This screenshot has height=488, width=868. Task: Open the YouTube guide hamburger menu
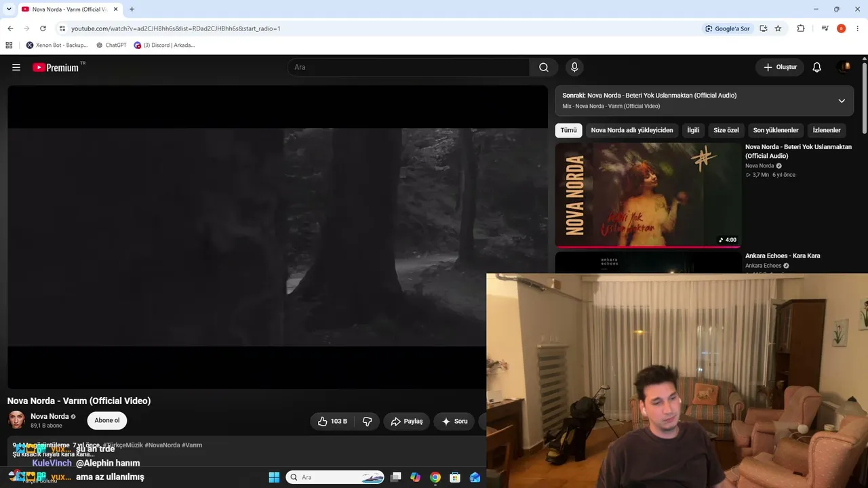(16, 67)
